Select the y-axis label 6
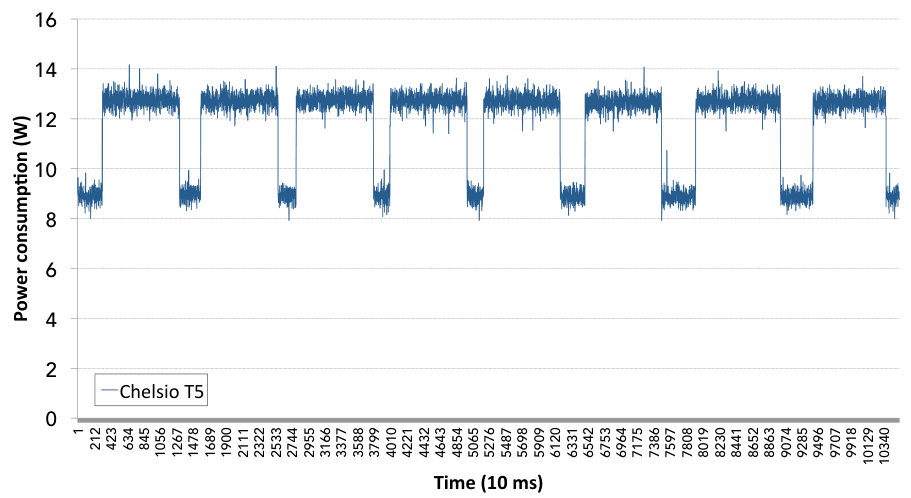This screenshot has width=911, height=498. tap(51, 270)
